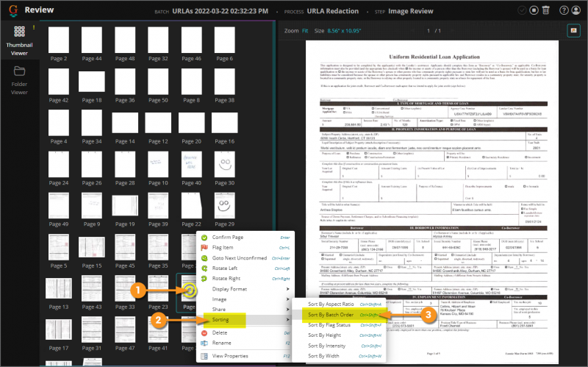The image size is (588, 367).
Task: Click the Rotate Left icon
Action: click(x=204, y=268)
